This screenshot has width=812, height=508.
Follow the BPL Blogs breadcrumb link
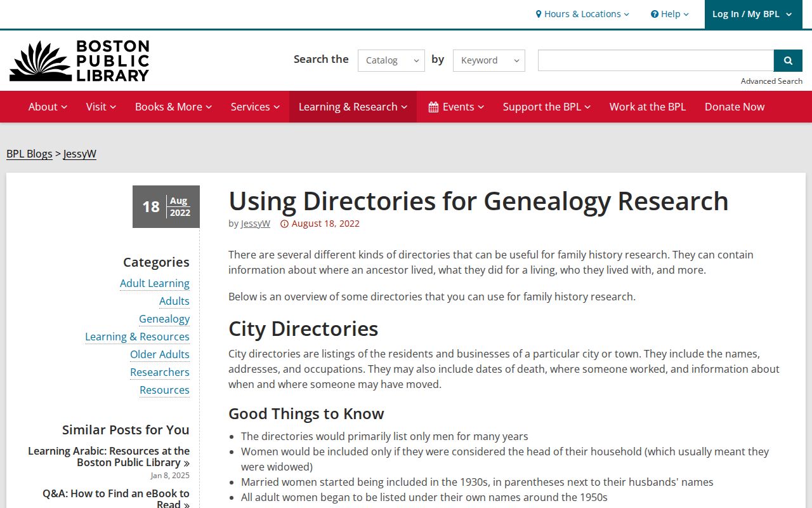[x=29, y=154]
